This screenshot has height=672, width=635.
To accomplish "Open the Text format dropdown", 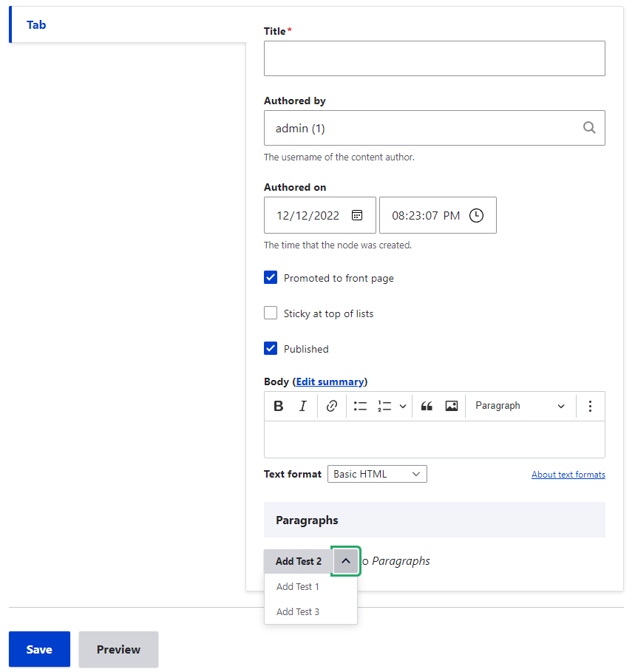I will (x=377, y=474).
